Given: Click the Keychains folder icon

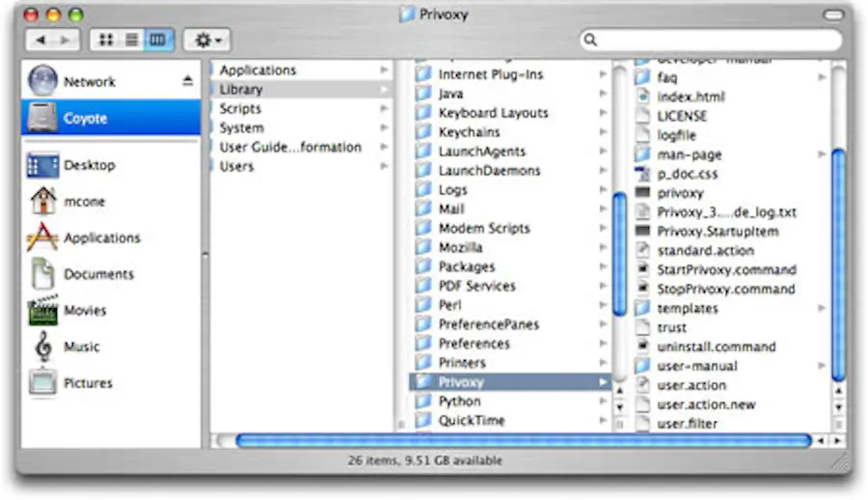Looking at the screenshot, I should pos(423,132).
